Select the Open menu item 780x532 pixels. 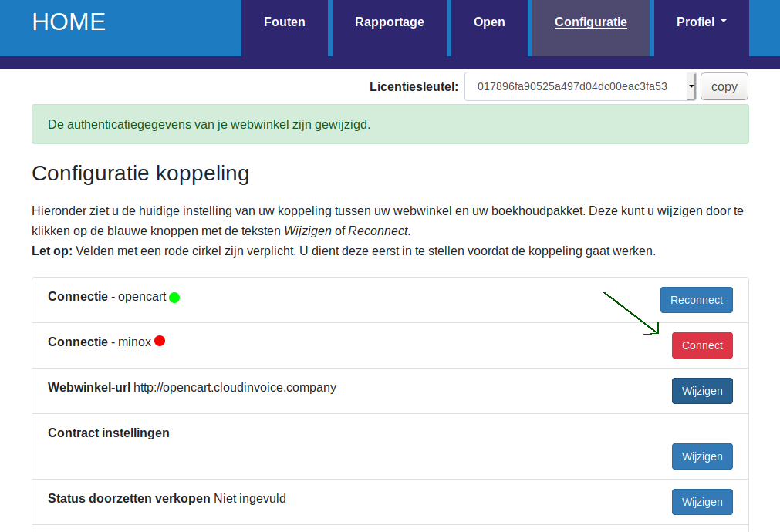click(x=488, y=22)
